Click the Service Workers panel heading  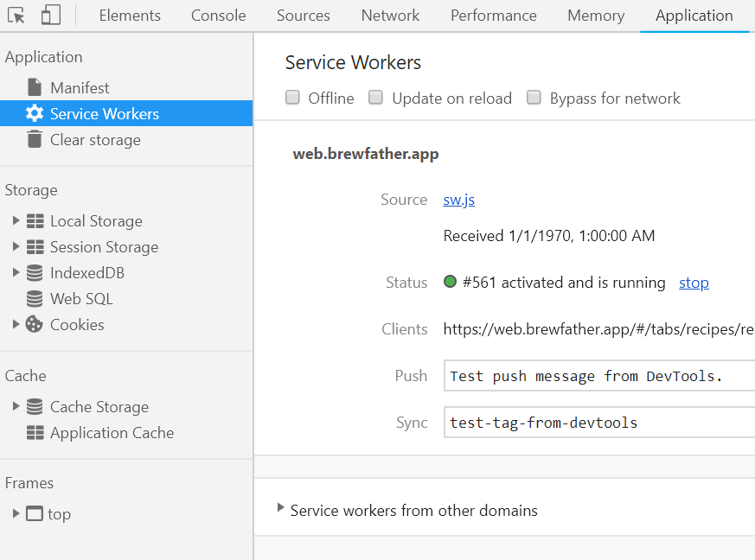coord(353,62)
